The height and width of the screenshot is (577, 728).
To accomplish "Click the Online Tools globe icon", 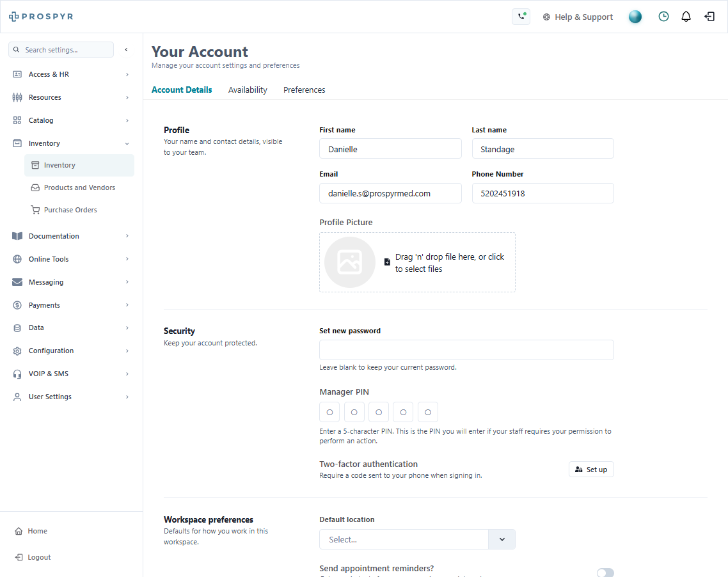I will click(17, 259).
